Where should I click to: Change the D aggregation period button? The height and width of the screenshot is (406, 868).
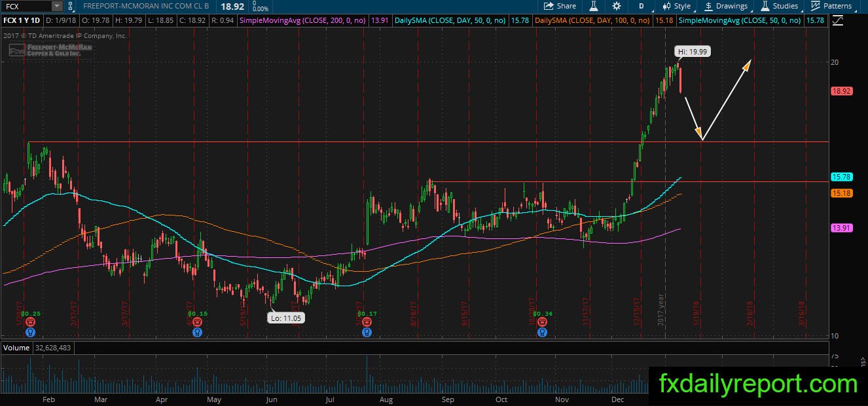pos(642,6)
